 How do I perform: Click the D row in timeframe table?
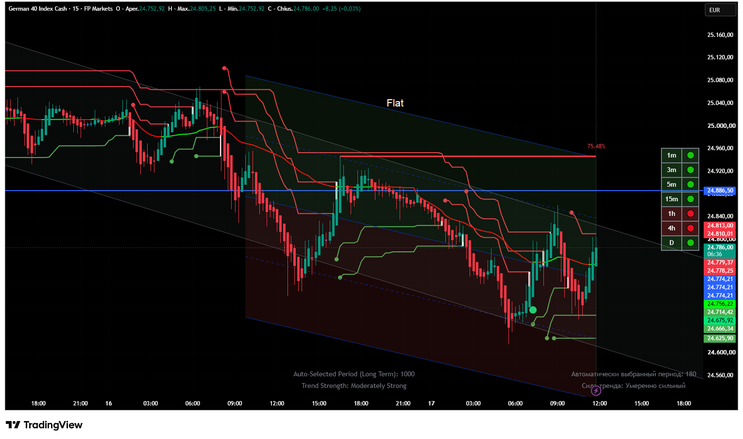point(680,243)
